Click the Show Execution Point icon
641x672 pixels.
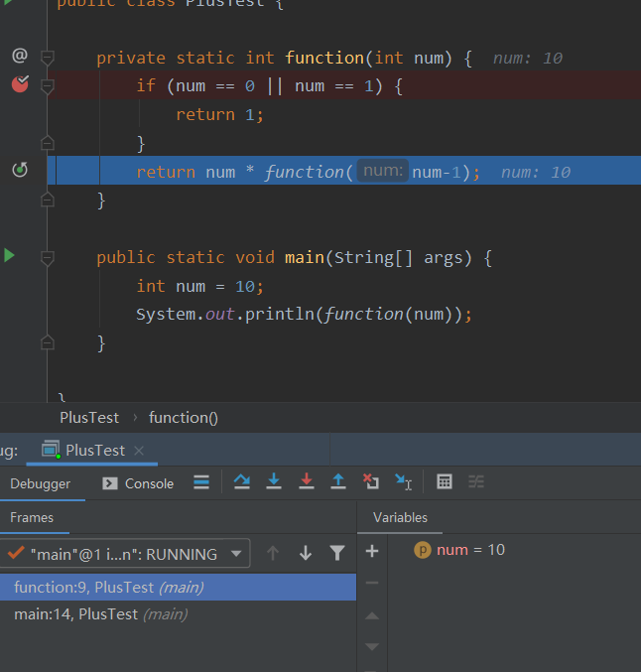(201, 482)
